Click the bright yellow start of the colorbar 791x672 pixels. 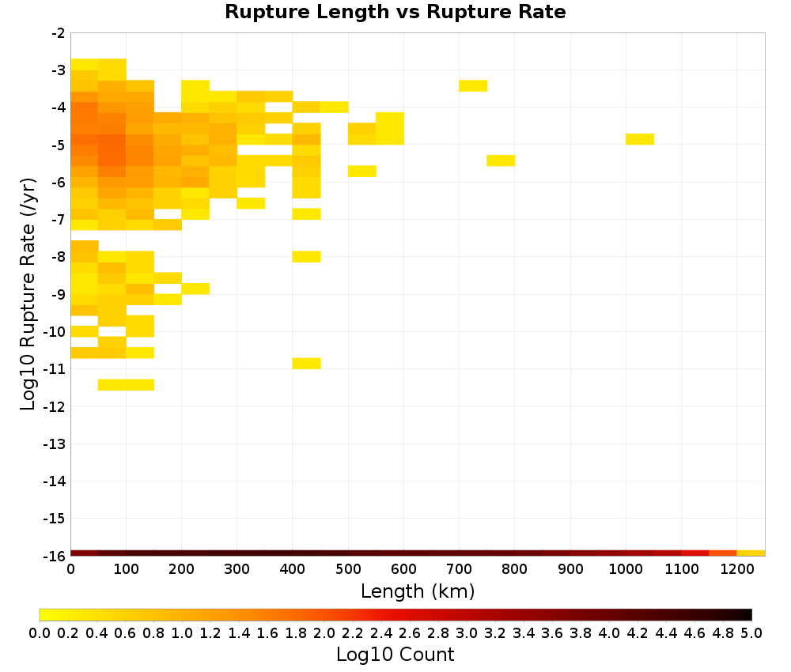click(45, 614)
